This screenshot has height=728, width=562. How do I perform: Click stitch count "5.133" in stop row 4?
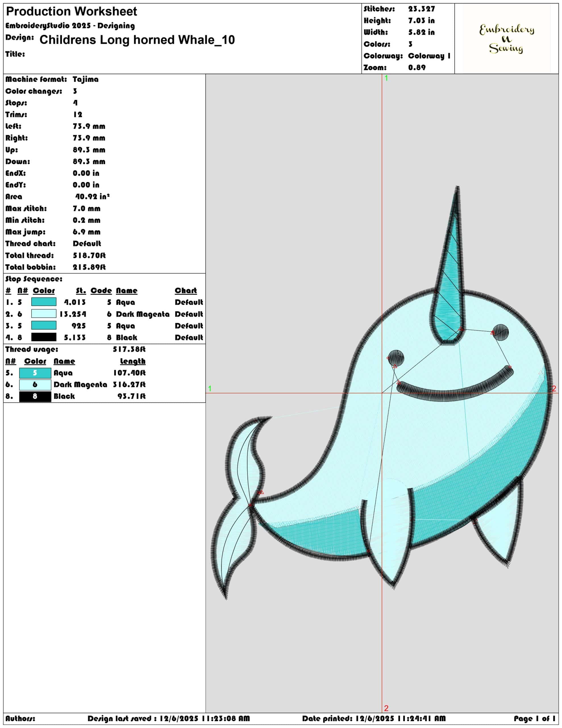click(75, 337)
